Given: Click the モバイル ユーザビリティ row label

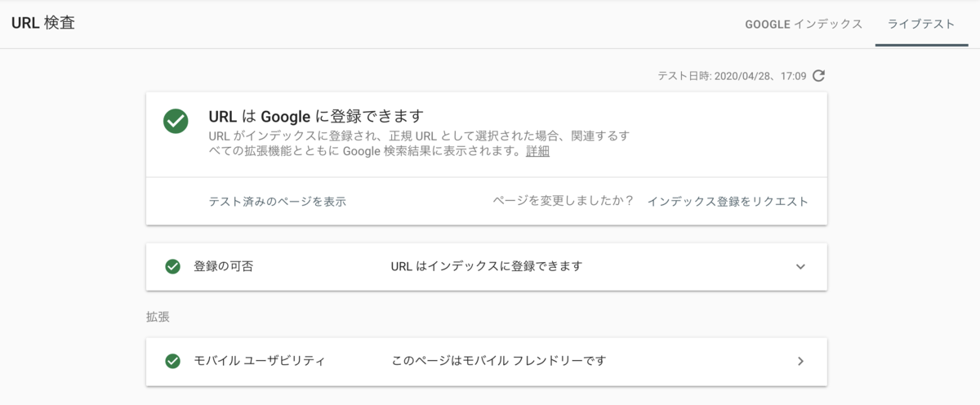Looking at the screenshot, I should pos(260,361).
